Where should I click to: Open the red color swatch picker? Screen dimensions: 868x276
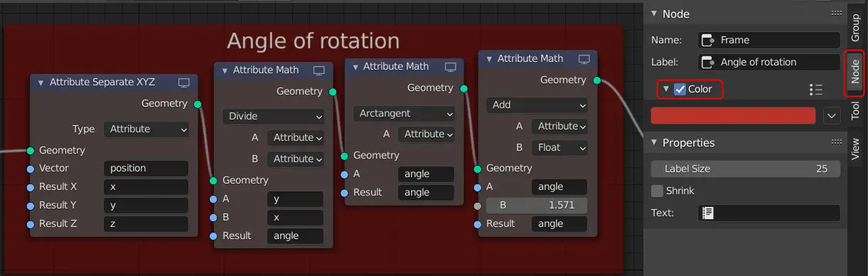click(x=733, y=115)
